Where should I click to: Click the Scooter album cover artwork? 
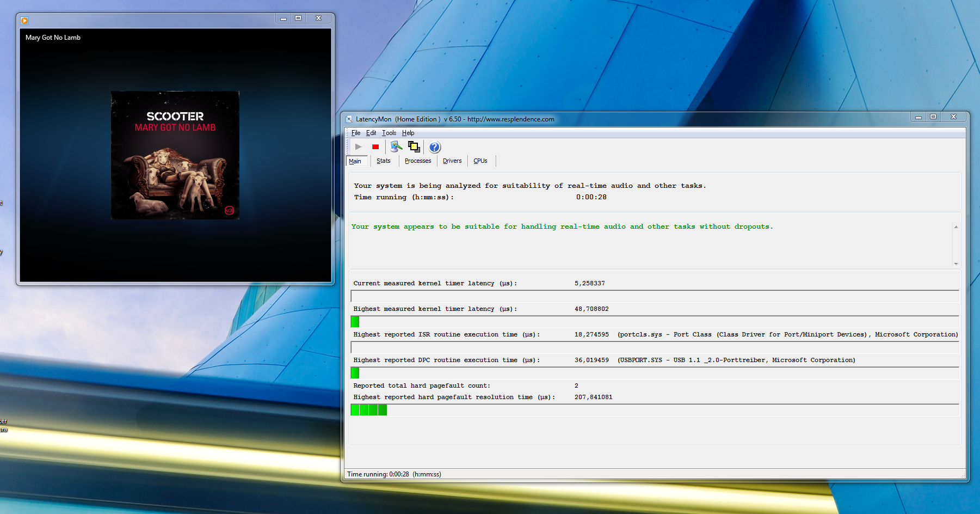pyautogui.click(x=175, y=155)
